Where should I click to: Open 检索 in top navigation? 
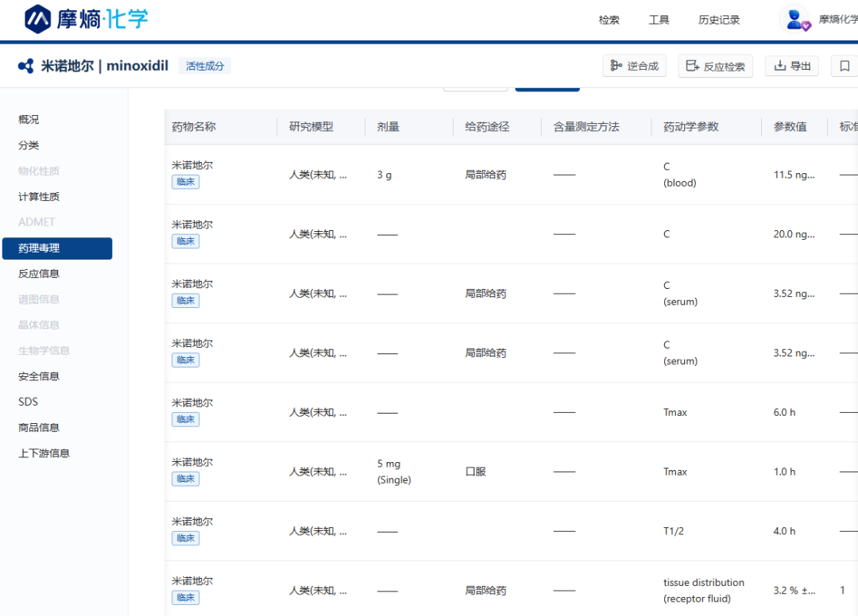(x=609, y=20)
